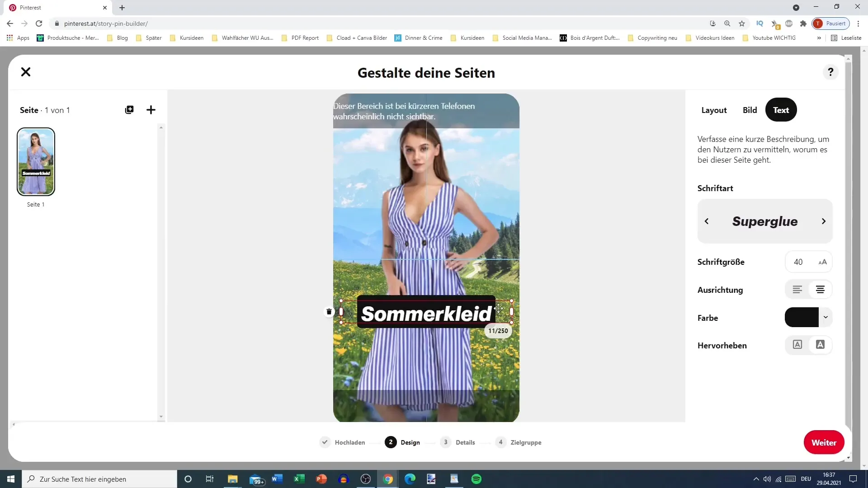The width and height of the screenshot is (868, 488).
Task: Expand font selection left arrow
Action: 707,222
